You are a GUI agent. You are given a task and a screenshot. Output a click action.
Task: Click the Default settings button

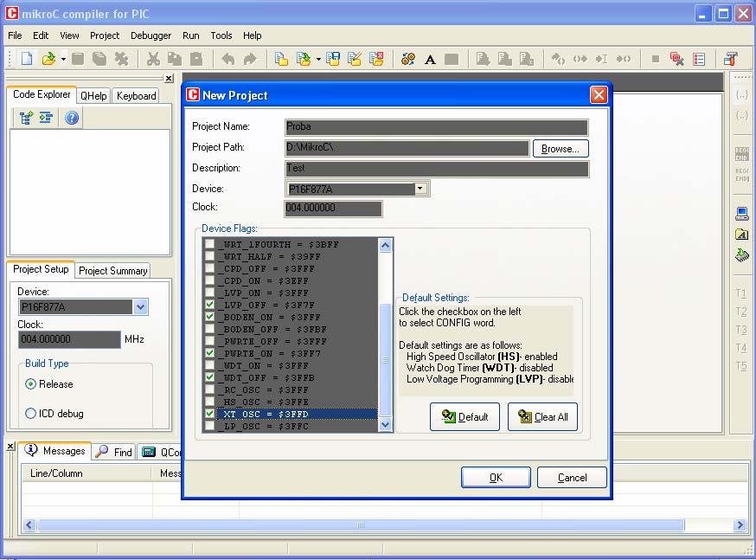[464, 416]
